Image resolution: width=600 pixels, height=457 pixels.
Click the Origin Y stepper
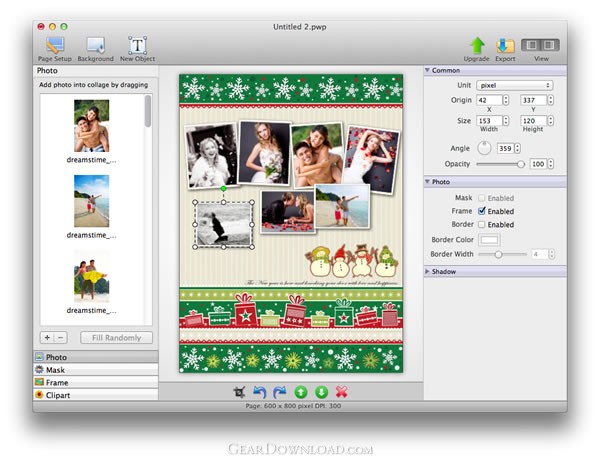(x=550, y=100)
